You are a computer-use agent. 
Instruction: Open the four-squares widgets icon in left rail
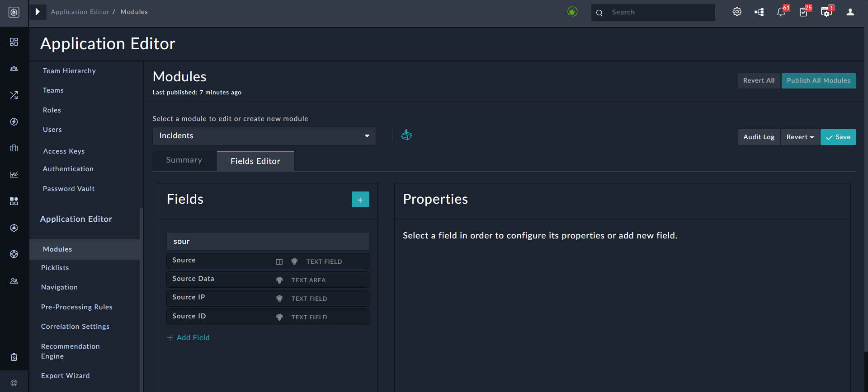14,201
